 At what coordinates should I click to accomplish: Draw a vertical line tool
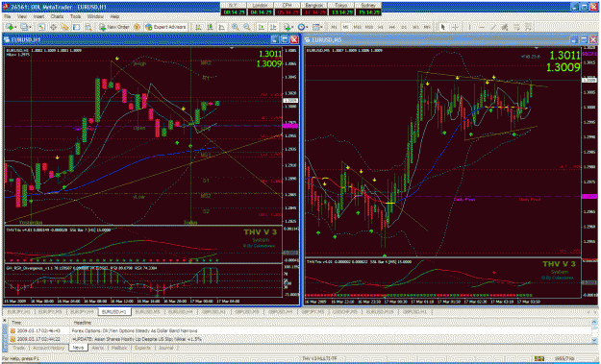pyautogui.click(x=470, y=27)
